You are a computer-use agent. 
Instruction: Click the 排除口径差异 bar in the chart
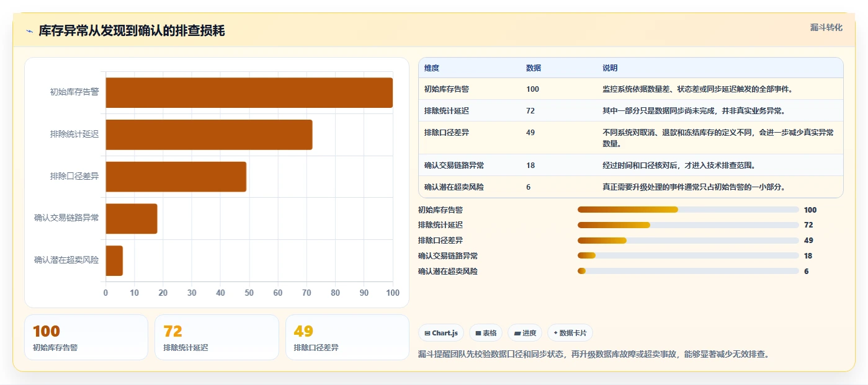click(176, 177)
